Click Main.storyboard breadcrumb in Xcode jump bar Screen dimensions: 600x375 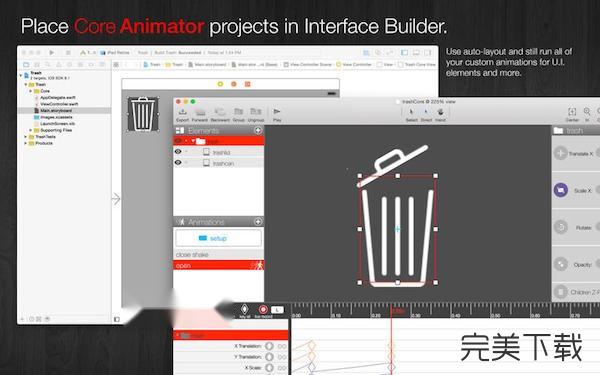point(208,64)
